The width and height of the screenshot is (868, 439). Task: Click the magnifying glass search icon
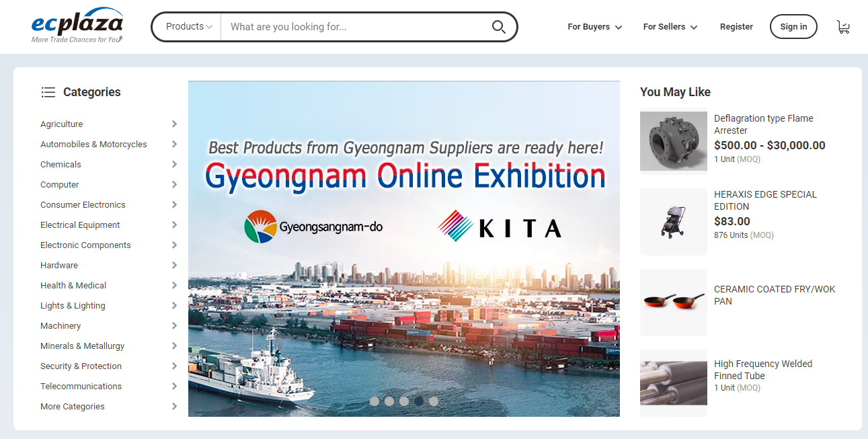click(498, 27)
